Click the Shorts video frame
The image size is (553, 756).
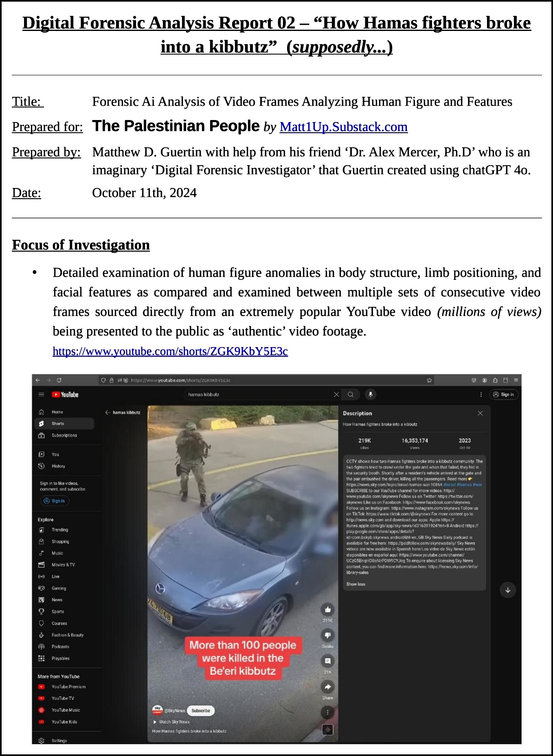(243, 574)
